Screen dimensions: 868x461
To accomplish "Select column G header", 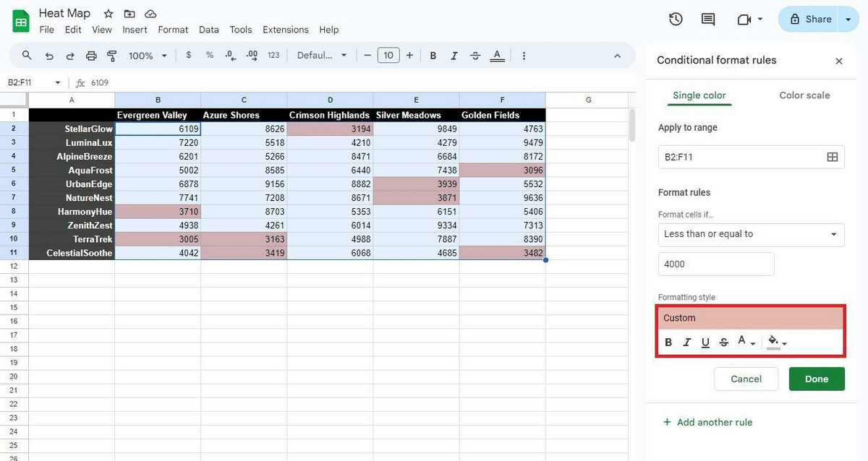I will click(x=588, y=100).
